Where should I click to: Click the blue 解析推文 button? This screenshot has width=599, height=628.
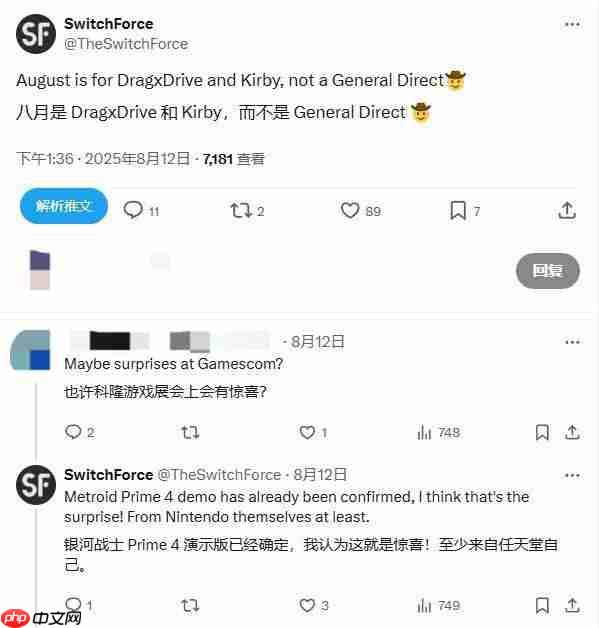click(x=64, y=206)
